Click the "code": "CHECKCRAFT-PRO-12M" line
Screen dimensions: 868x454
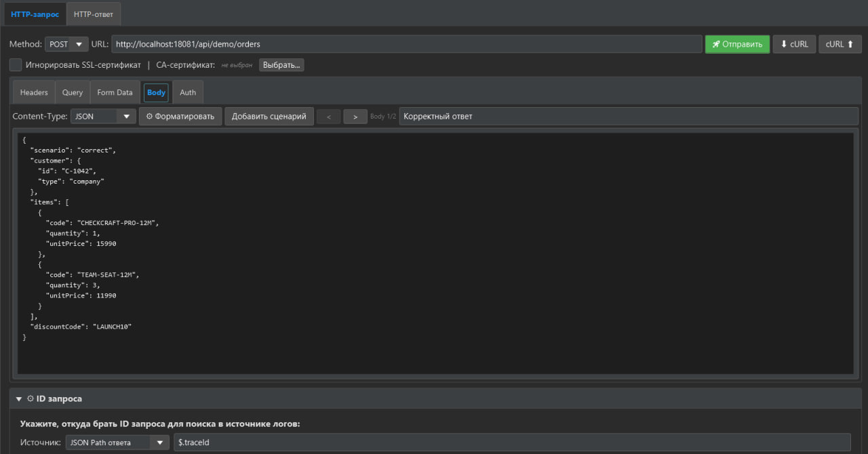(x=102, y=222)
